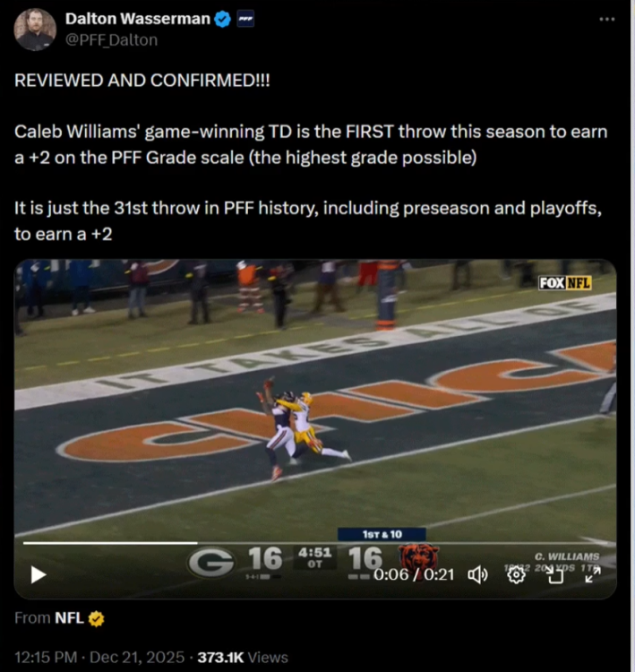
Task: Open the @PFF_Dalton handle link
Action: pos(111,39)
